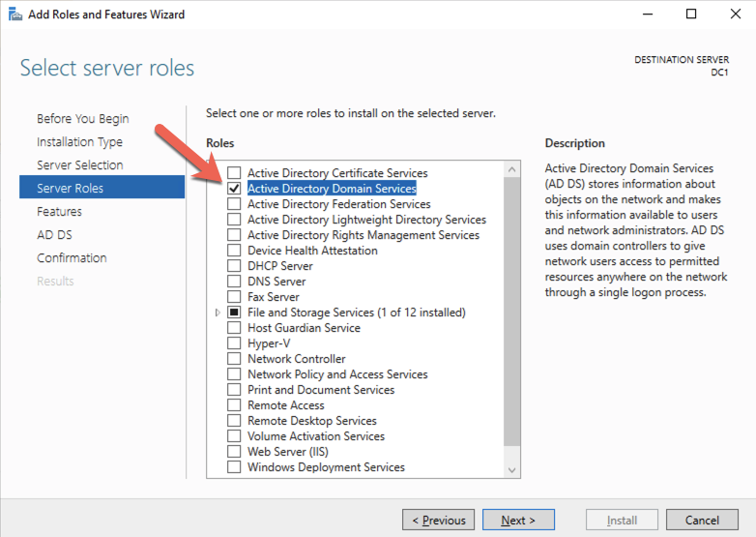Enable Web Server (IIS) role
Viewport: 756px width, 537px height.
click(x=234, y=451)
